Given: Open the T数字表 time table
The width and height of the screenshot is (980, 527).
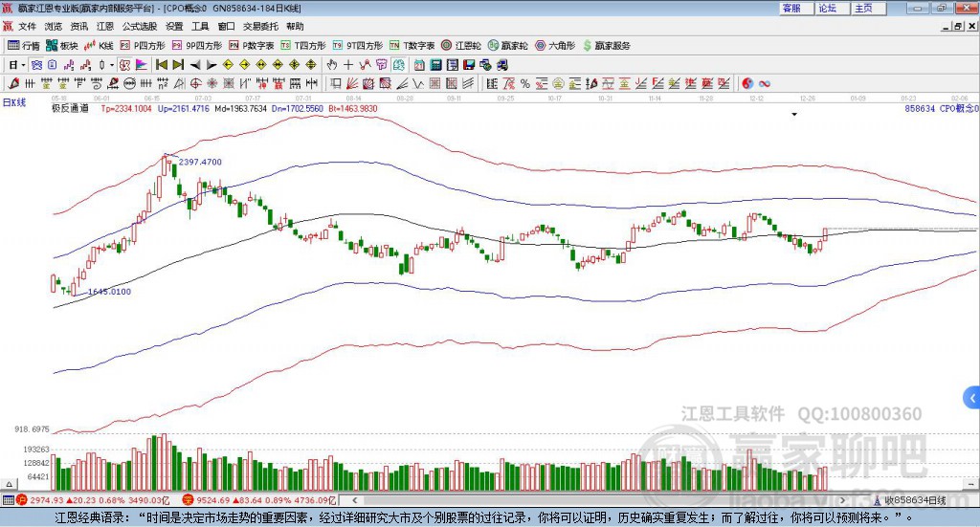Looking at the screenshot, I should (x=412, y=46).
